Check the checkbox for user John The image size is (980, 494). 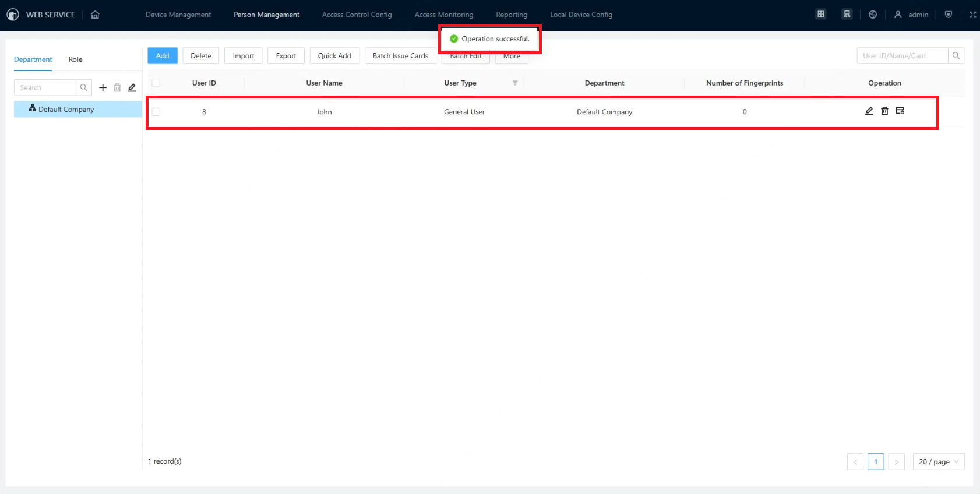(x=156, y=112)
